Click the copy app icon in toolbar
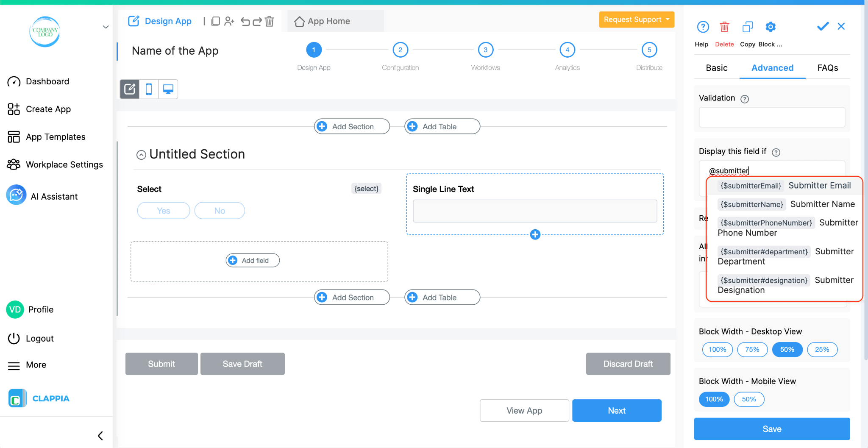The width and height of the screenshot is (868, 448). [215, 21]
